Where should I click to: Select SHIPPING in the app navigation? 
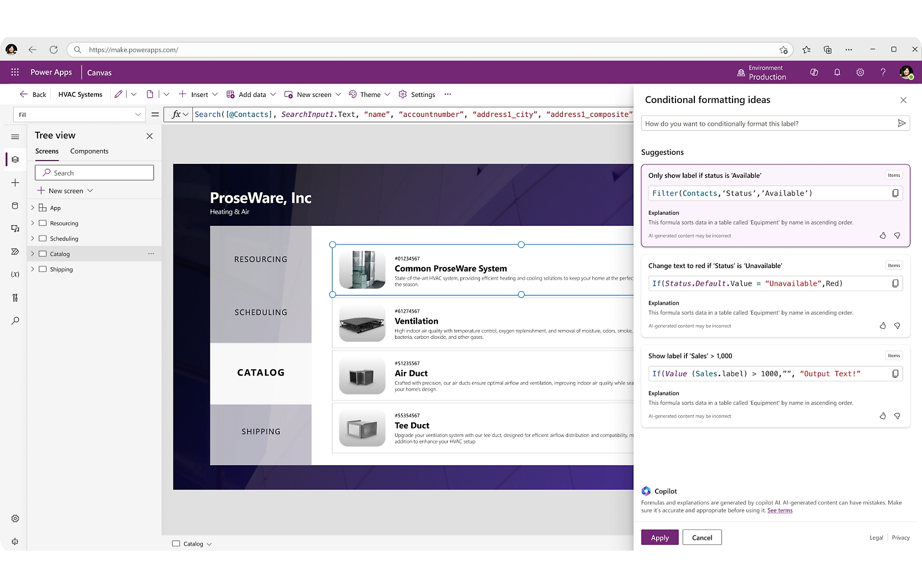[261, 431]
